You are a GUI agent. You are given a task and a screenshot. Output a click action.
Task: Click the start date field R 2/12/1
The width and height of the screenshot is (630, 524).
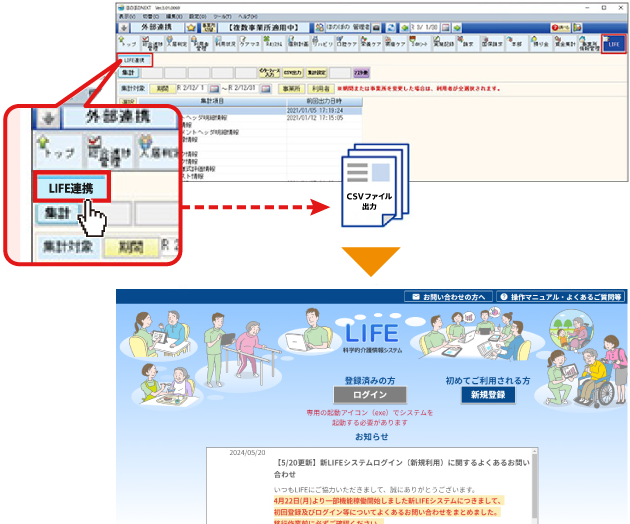(192, 88)
